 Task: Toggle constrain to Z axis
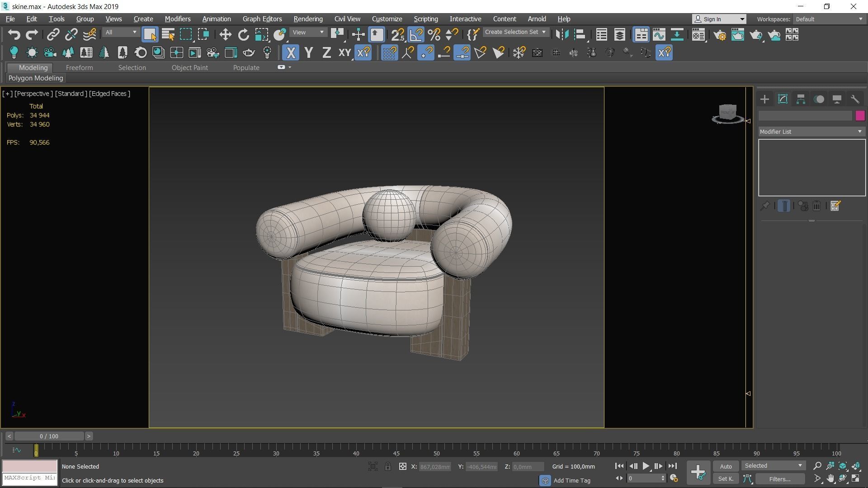click(x=326, y=53)
